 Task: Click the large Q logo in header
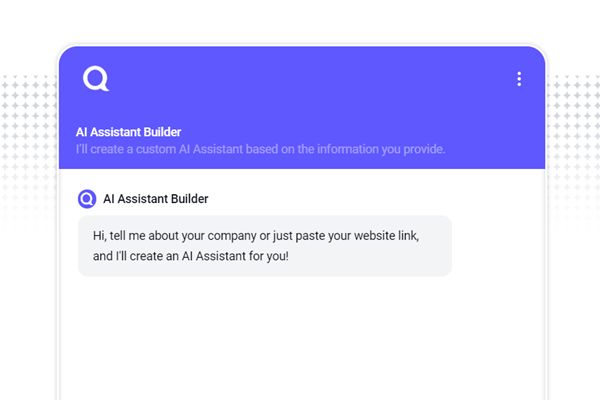tap(96, 79)
